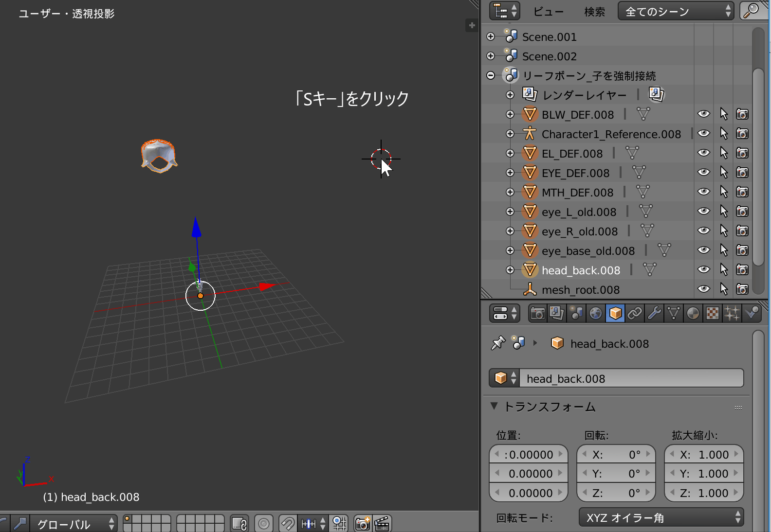
Task: Click the render layer image icon beside レンダーレイヤー
Action: (656, 94)
